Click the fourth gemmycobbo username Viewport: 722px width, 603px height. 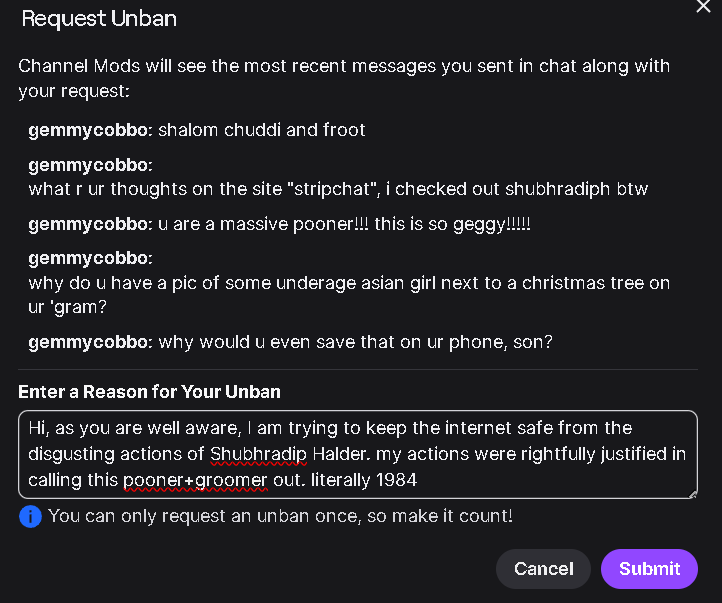pyautogui.click(x=89, y=258)
